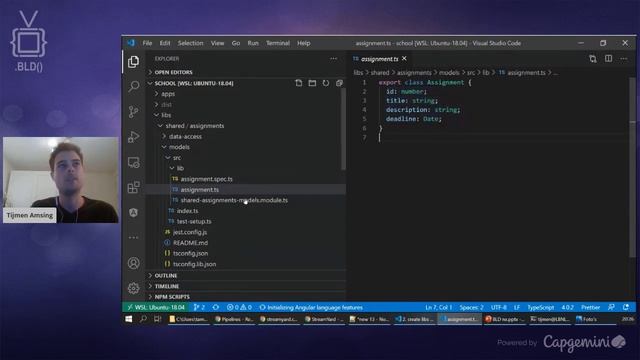The width and height of the screenshot is (640, 360).
Task: Open assignment.spec.ts in the explorer
Action: pos(246,179)
